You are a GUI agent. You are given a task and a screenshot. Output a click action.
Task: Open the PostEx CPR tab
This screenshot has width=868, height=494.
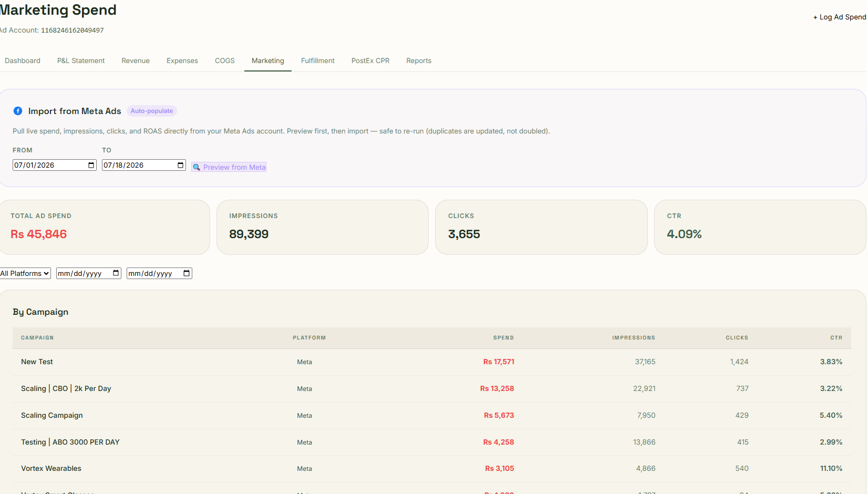click(x=370, y=61)
